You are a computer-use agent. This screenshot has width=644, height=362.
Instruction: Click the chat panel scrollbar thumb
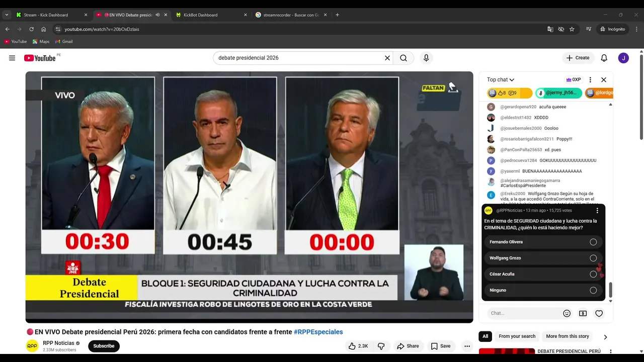611,290
